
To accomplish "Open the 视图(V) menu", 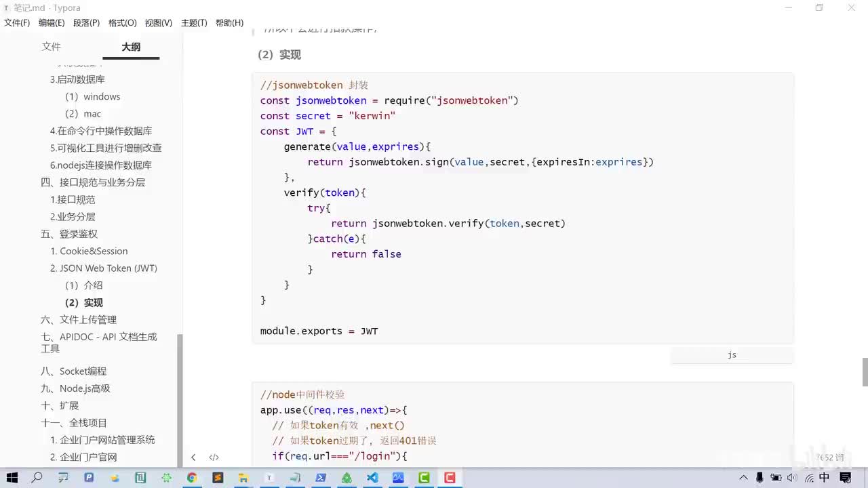I will pos(158,23).
